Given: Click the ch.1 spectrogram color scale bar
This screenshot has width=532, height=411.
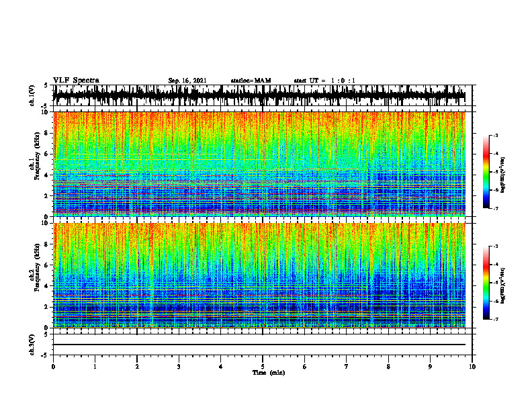Looking at the screenshot, I should pyautogui.click(x=486, y=172).
